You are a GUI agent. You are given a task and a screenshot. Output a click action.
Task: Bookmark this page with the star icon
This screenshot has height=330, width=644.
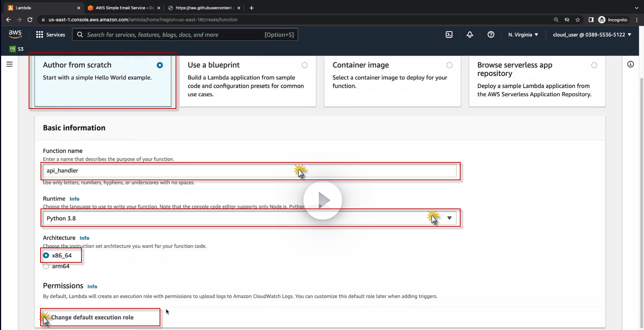[x=578, y=20]
